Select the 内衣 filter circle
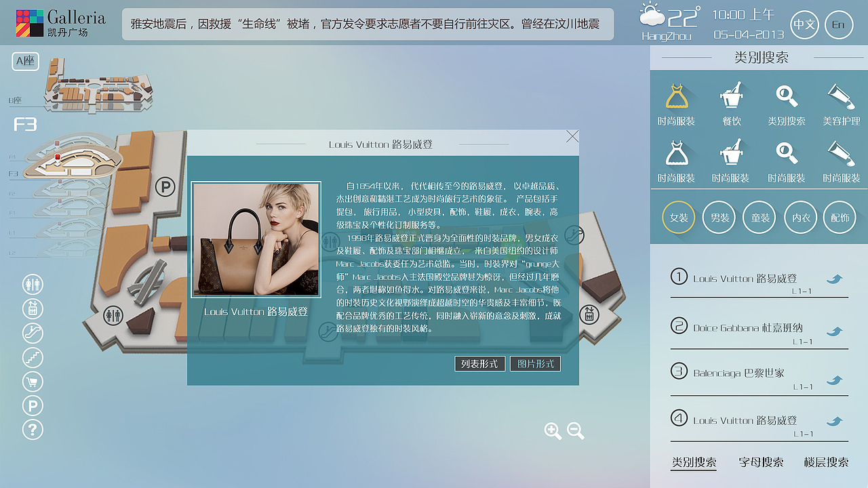Image resolution: width=868 pixels, height=488 pixels. pyautogui.click(x=800, y=218)
